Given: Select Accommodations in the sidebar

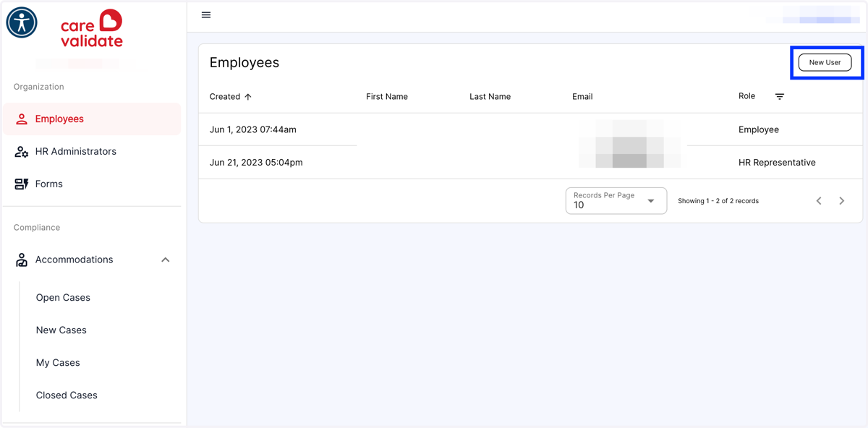Looking at the screenshot, I should coord(92,260).
